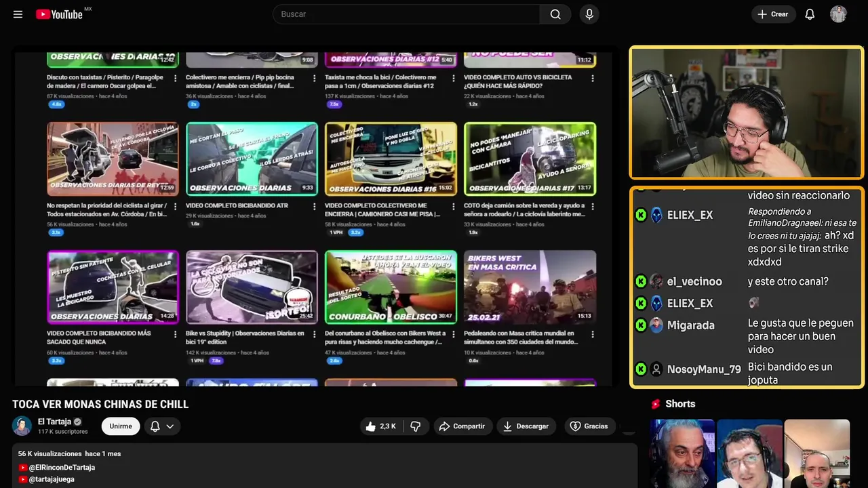This screenshot has height=488, width=868.
Task: Click Migarada username in chat
Action: [690, 325]
